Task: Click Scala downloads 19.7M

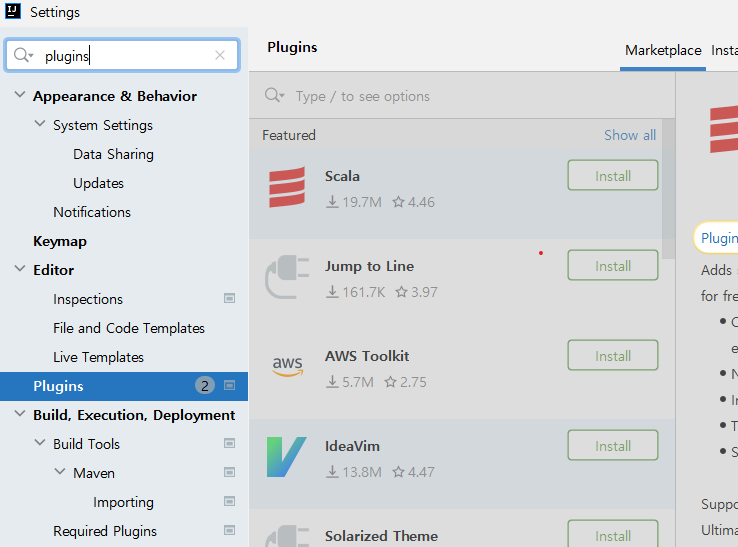Action: click(354, 202)
